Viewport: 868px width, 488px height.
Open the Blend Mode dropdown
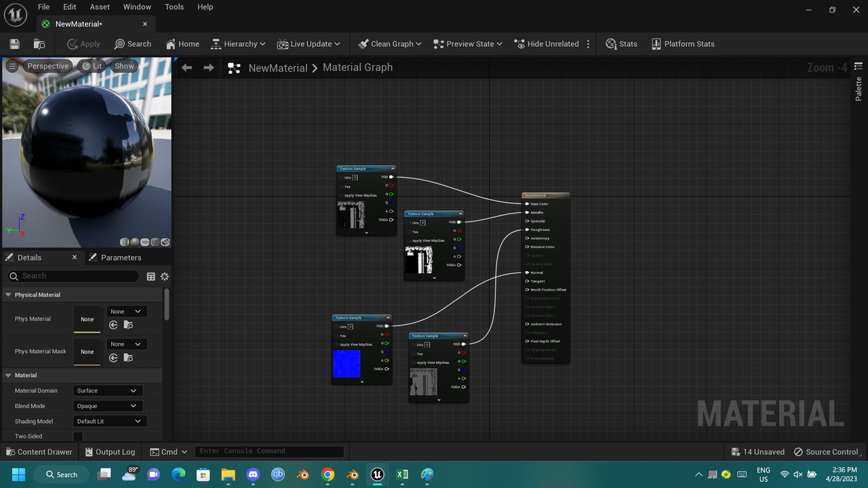(x=108, y=406)
